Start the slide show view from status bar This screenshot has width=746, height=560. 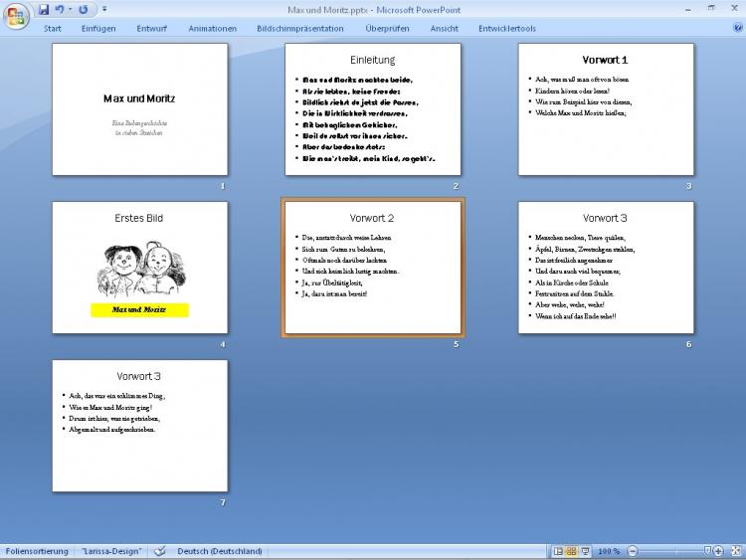pos(585,551)
